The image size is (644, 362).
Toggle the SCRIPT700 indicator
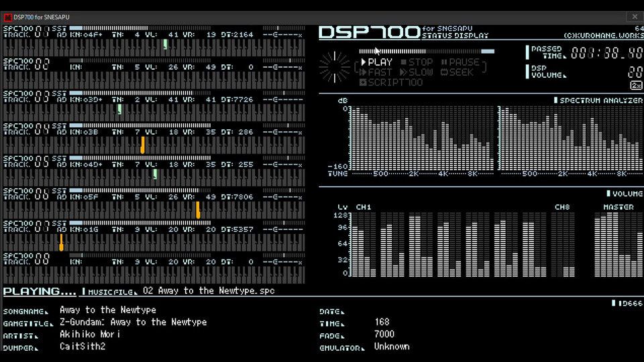(x=391, y=82)
